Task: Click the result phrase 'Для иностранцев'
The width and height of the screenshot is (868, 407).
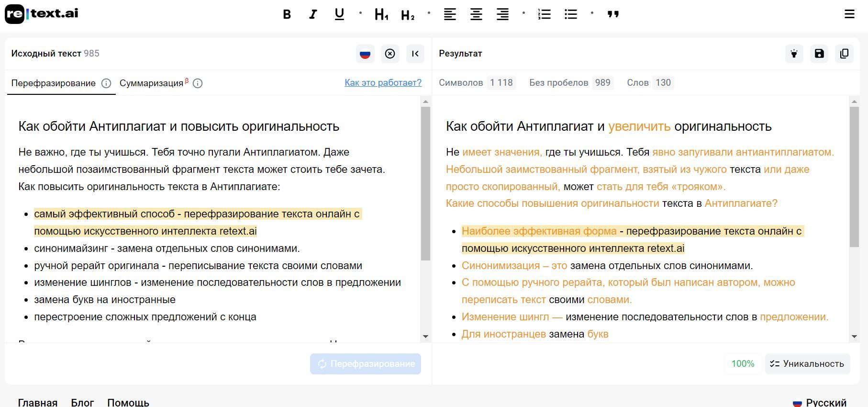Action: [504, 334]
